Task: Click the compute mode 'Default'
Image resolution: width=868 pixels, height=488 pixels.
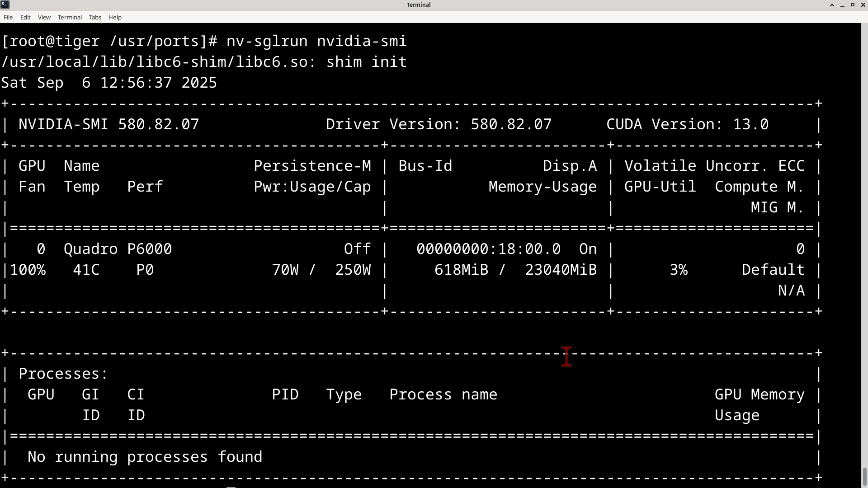Action: 773,270
